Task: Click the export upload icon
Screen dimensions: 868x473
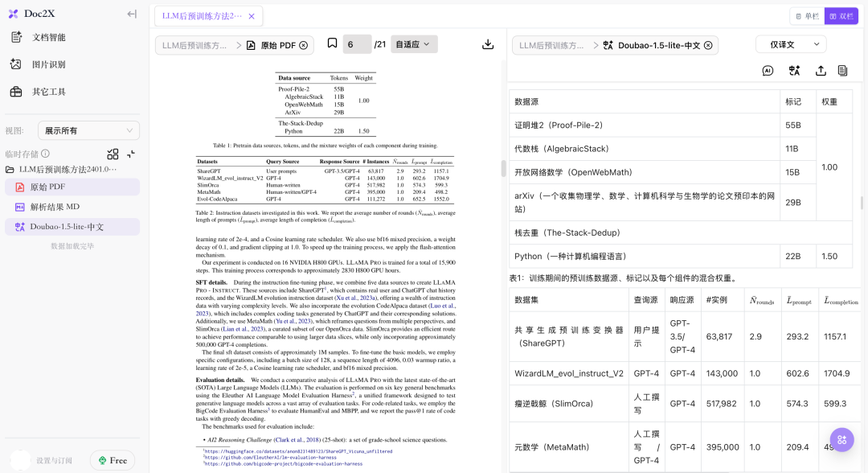Action: (821, 70)
